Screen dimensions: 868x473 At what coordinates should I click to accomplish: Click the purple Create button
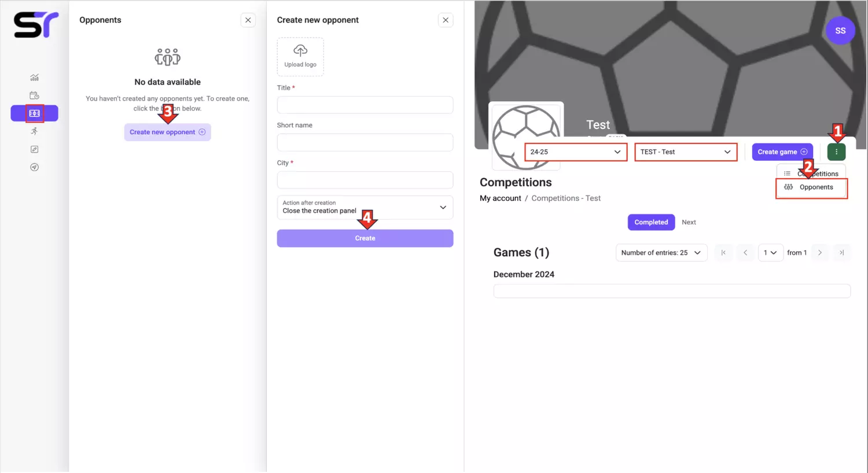click(365, 238)
